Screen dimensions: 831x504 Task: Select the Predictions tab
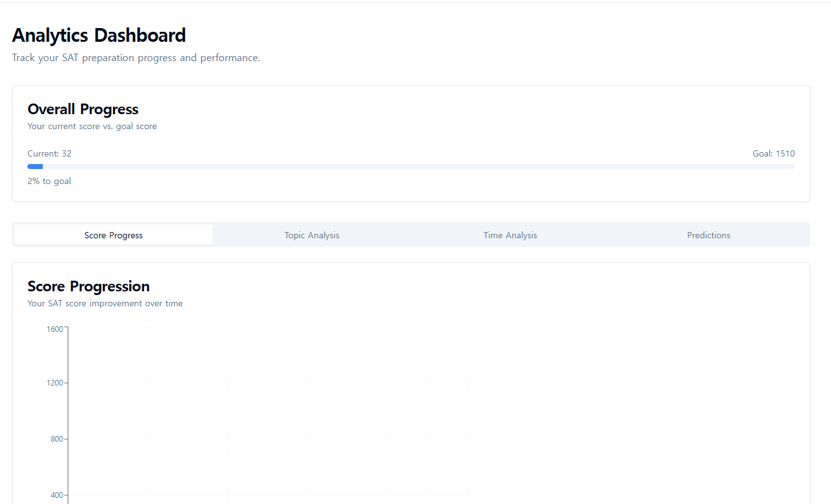point(709,235)
